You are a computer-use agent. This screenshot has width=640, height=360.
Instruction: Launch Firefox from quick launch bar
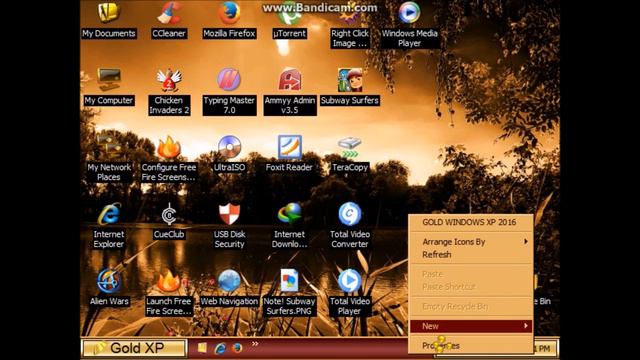[x=237, y=348]
